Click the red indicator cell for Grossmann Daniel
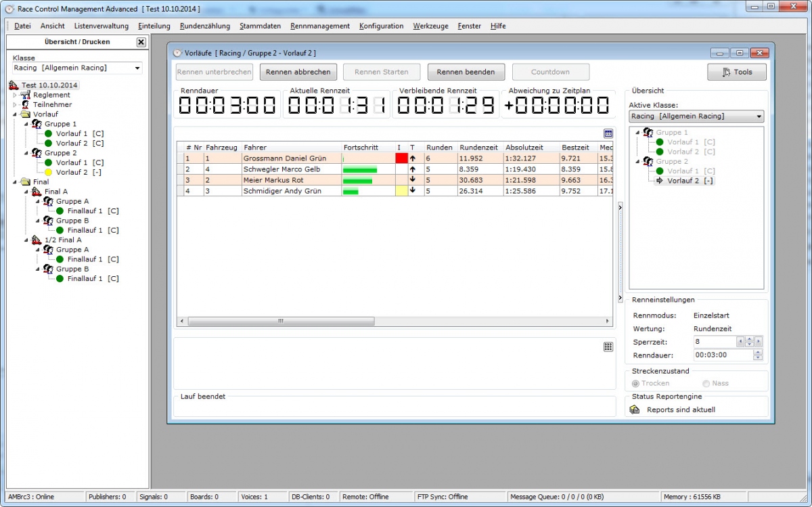 coord(401,158)
